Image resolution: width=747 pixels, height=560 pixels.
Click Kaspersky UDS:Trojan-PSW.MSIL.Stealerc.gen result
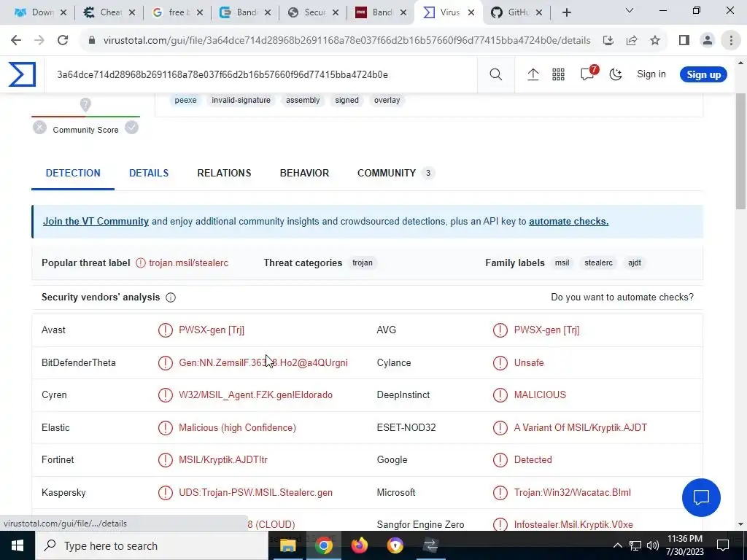255,492
